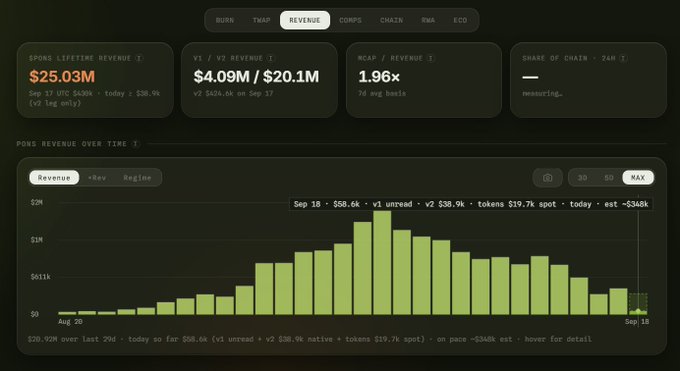The image size is (680, 371).
Task: Go to the ECO tab
Action: (x=460, y=20)
